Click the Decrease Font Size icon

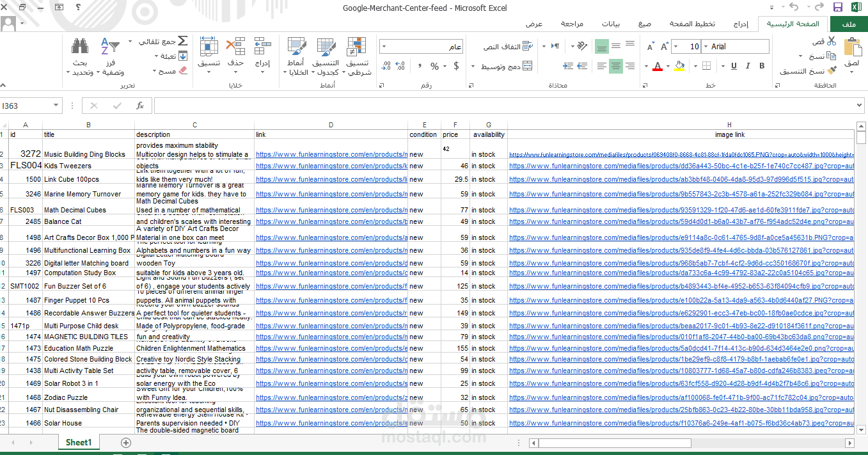651,47
